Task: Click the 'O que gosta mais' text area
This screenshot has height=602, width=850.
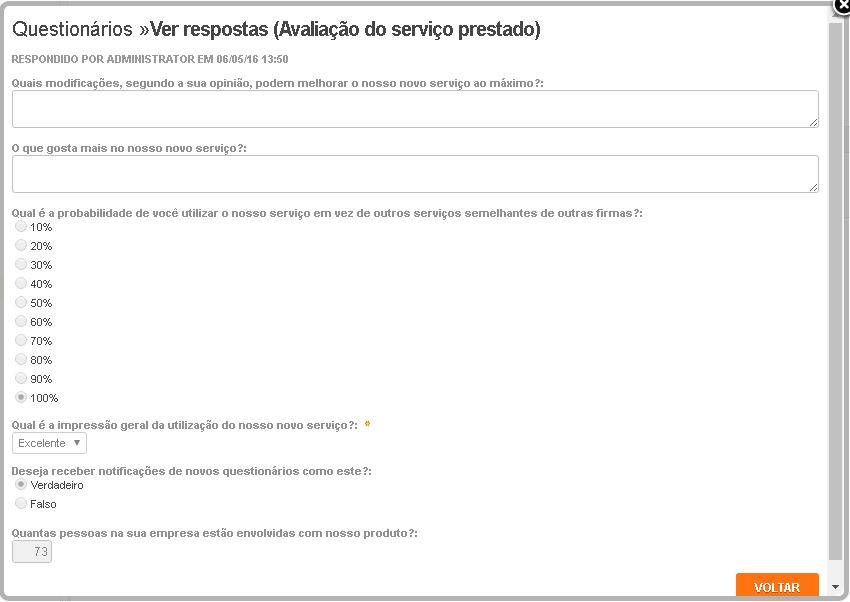Action: pyautogui.click(x=415, y=174)
